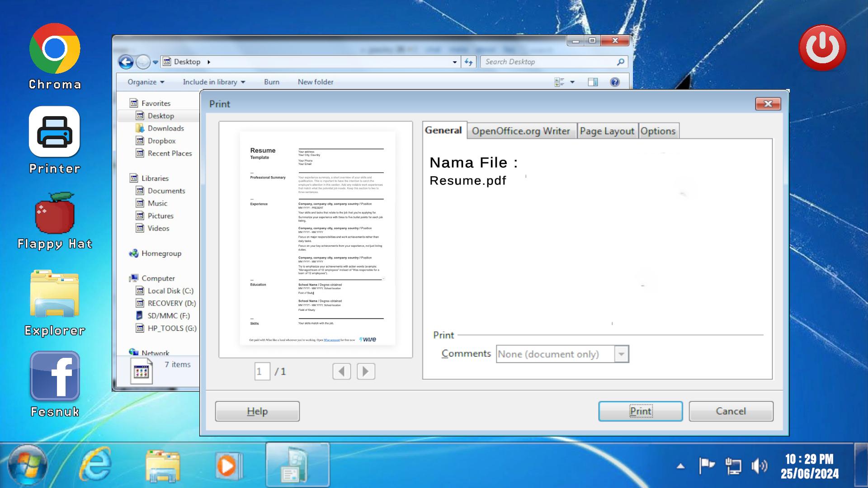The height and width of the screenshot is (488, 868).
Task: Click the Help button
Action: click(x=257, y=411)
